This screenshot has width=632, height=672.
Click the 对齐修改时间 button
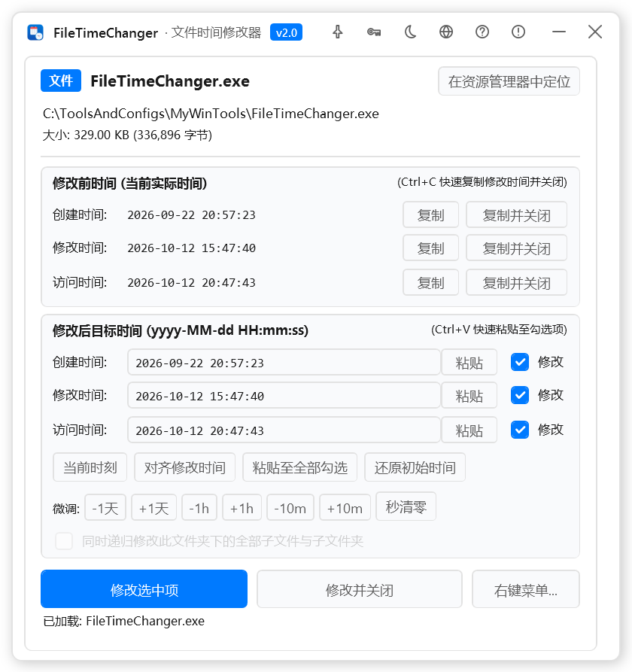click(x=184, y=467)
